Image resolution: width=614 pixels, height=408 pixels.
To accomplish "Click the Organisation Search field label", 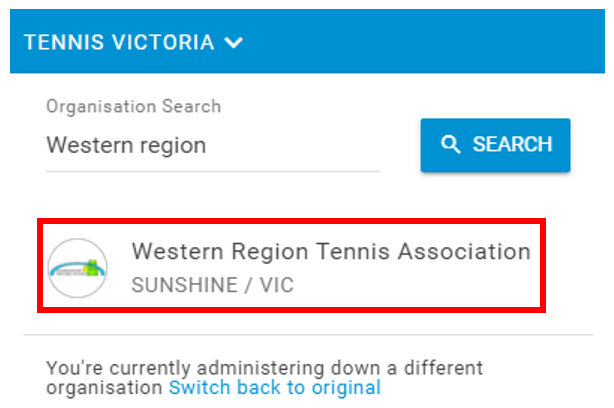I will pos(134,107).
